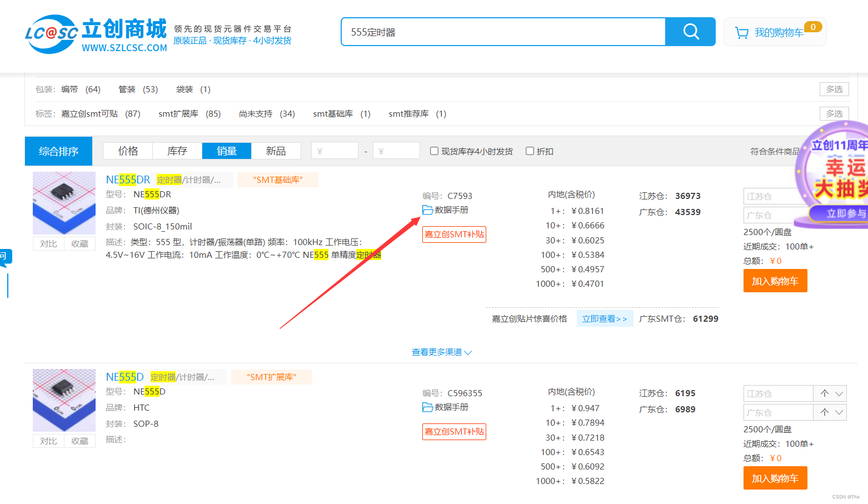Add NE555DR to cart

coord(775,281)
